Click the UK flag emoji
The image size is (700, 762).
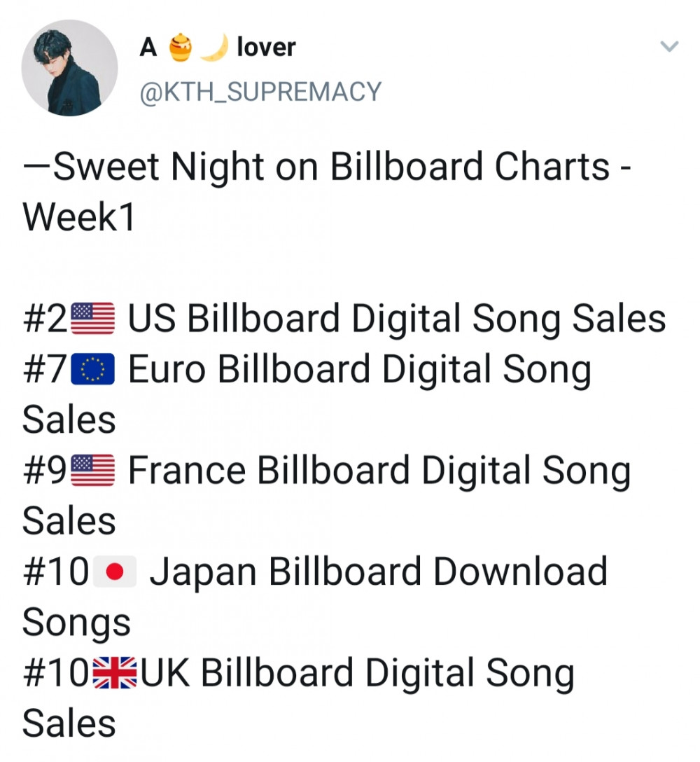115,672
